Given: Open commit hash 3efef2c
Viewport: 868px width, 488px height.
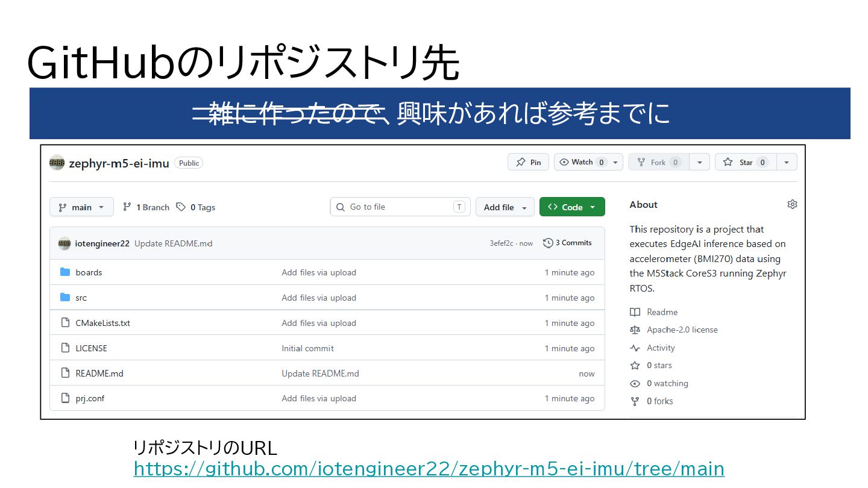Looking at the screenshot, I should coord(502,243).
